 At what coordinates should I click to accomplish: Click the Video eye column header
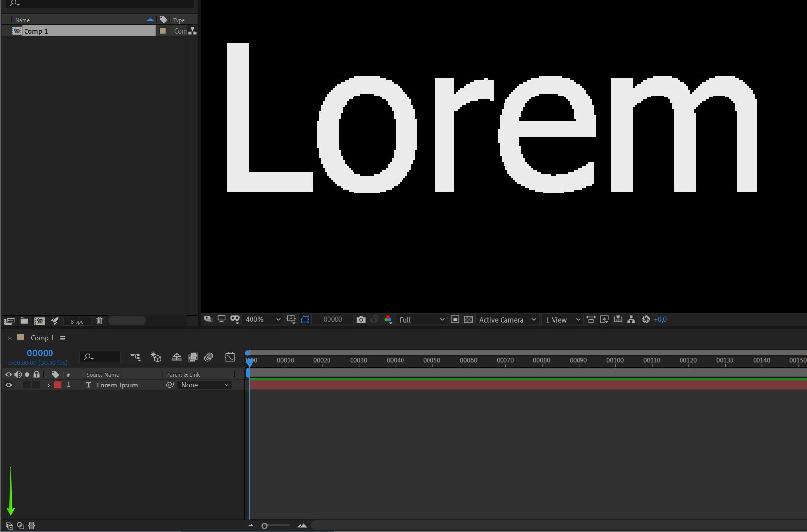[x=8, y=374]
